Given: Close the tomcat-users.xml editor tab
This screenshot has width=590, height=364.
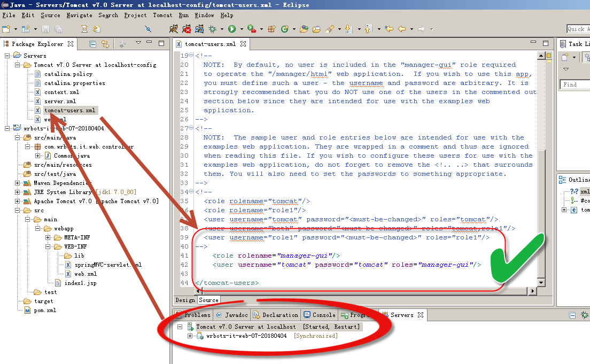Looking at the screenshot, I should [243, 44].
